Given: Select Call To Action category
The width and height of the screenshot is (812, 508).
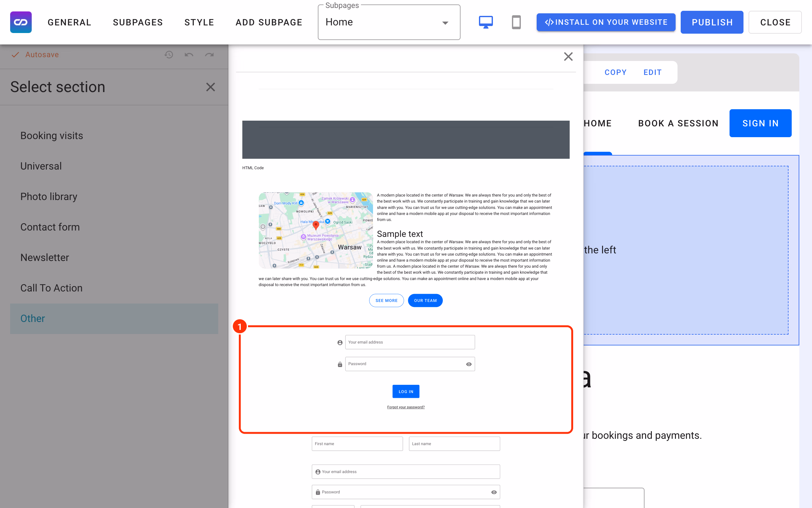Looking at the screenshot, I should (x=114, y=288).
